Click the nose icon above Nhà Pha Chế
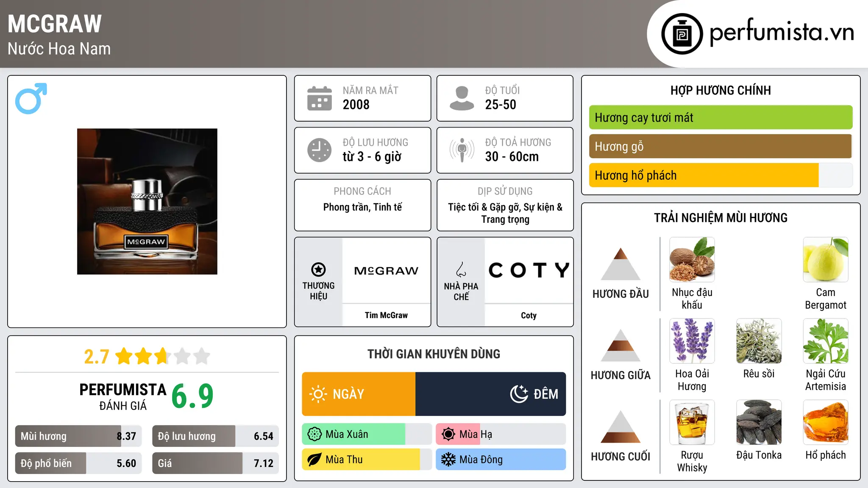The height and width of the screenshot is (488, 868). [x=461, y=269]
